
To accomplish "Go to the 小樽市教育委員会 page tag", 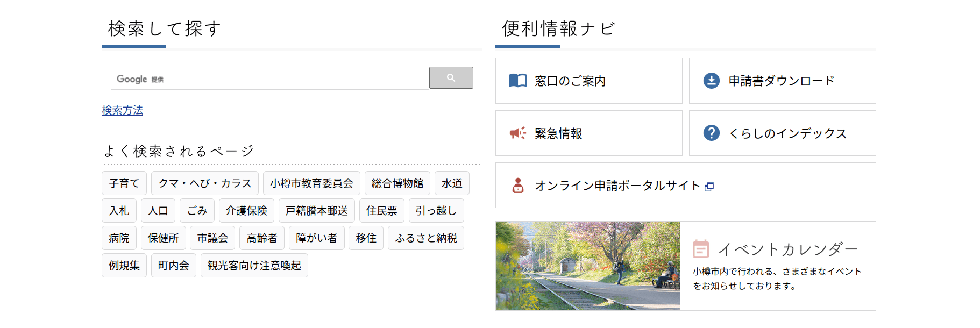I will click(311, 183).
